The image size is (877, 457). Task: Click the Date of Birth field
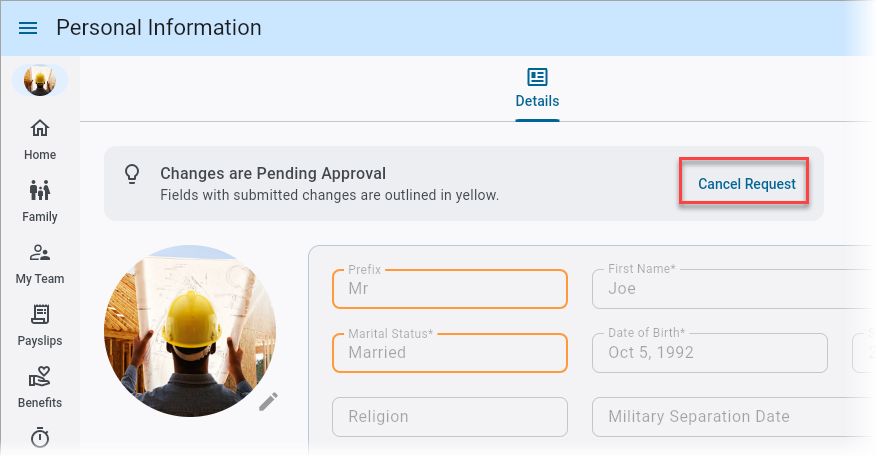coord(710,353)
